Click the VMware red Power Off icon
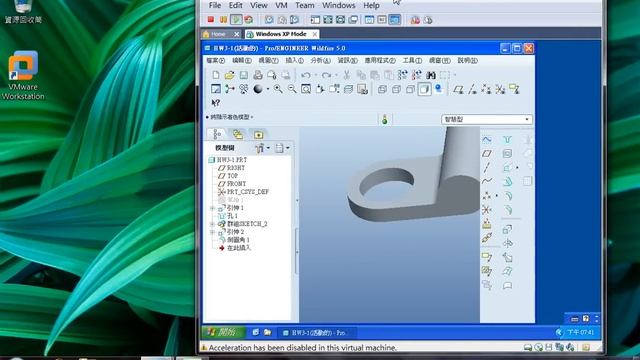Image resolution: width=640 pixels, height=360 pixels. 211,20
